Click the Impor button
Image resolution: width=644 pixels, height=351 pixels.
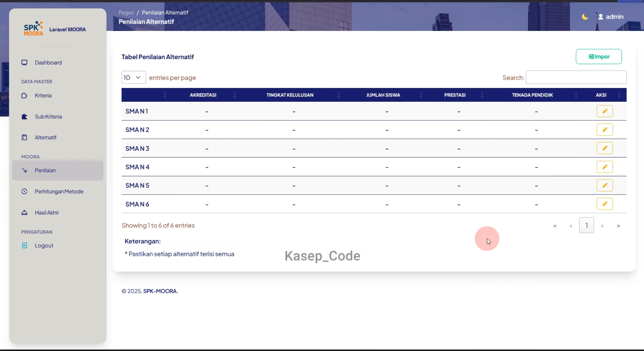(599, 57)
